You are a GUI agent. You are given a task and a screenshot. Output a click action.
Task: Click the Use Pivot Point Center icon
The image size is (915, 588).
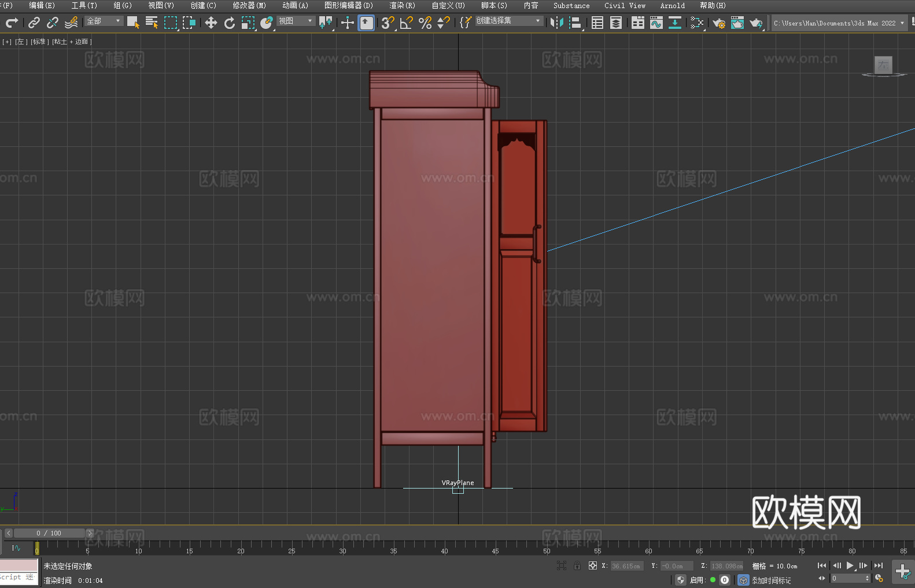coord(326,23)
